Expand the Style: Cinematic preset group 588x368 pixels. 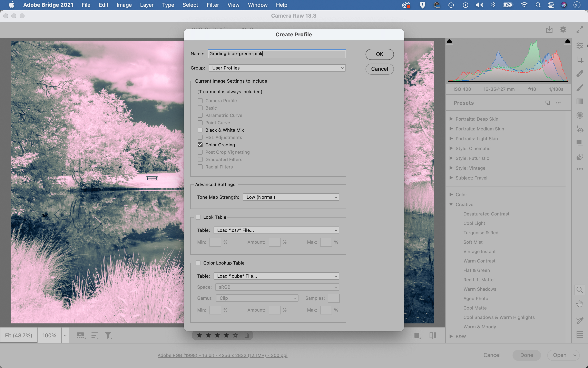[x=451, y=148]
